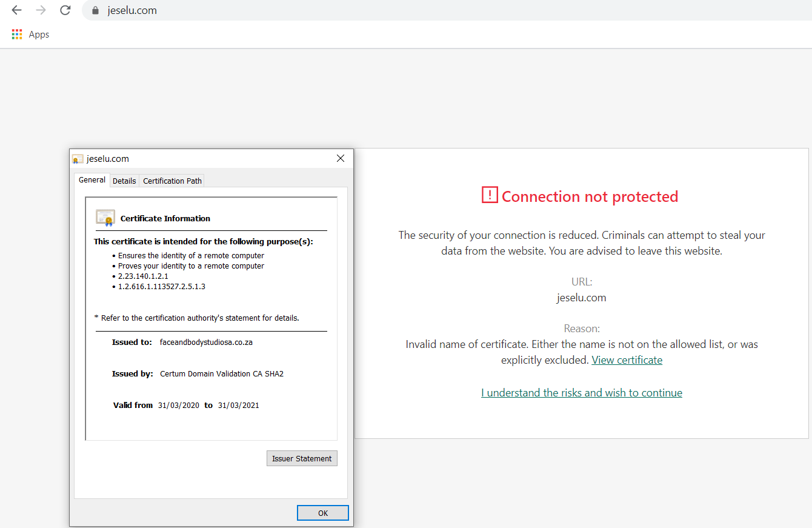Switch to the Details tab
Viewport: 812px width, 528px height.
coord(124,181)
